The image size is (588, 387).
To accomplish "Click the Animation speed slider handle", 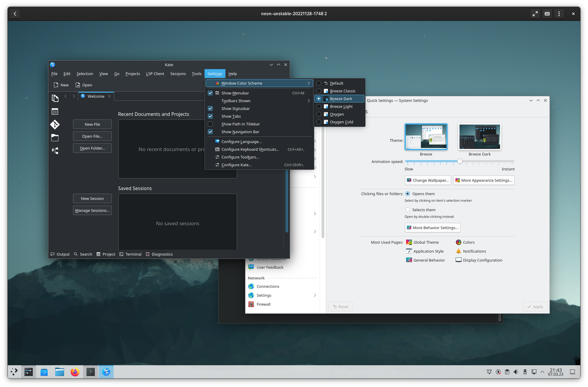I will [x=460, y=161].
